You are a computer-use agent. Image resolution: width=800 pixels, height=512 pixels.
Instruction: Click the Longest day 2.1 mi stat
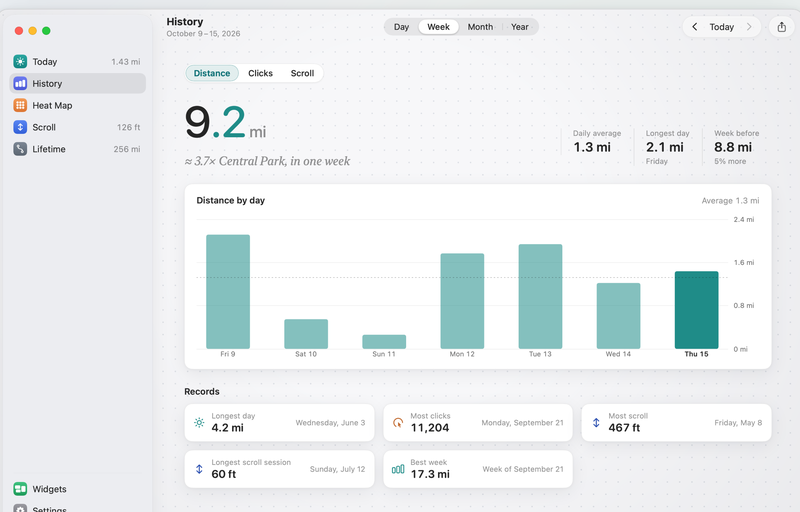point(667,147)
